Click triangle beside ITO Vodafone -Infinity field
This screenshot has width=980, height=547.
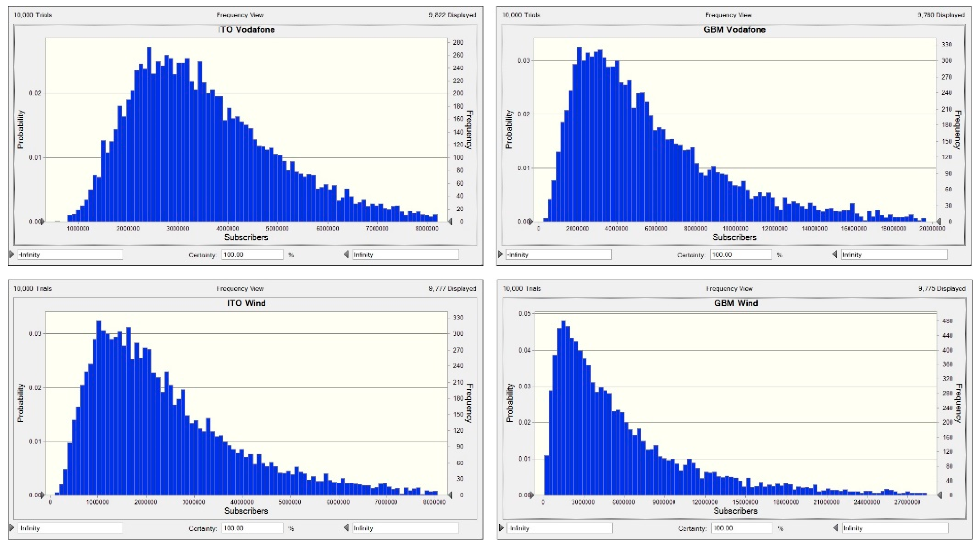[12, 254]
